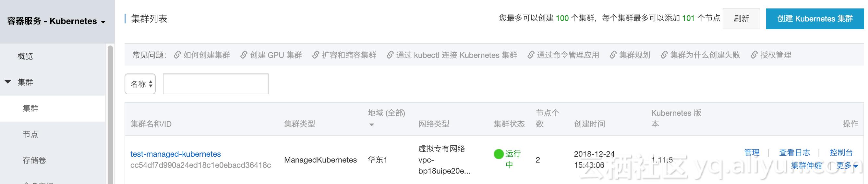The image size is (868, 184).
Task: Go to 存储卷 in the sidebar
Action: [34, 160]
